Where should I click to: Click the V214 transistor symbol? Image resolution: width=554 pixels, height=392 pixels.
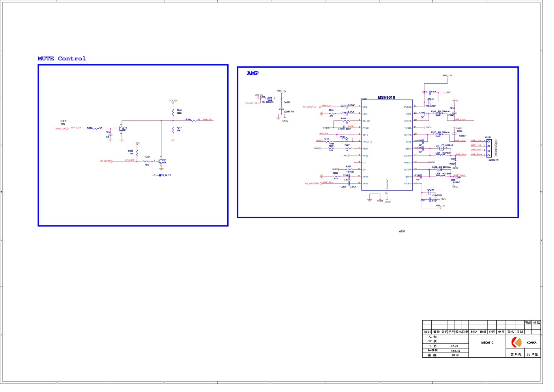[x=121, y=128]
